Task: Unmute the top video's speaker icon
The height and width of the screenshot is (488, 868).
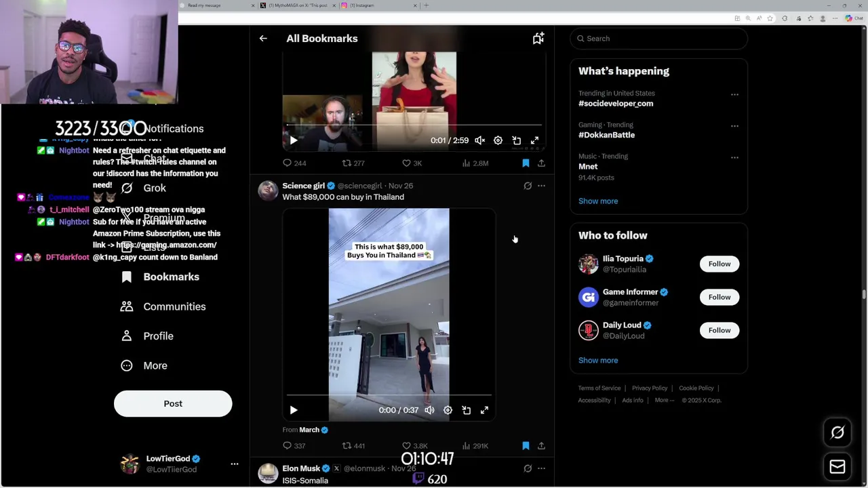Action: (x=479, y=140)
